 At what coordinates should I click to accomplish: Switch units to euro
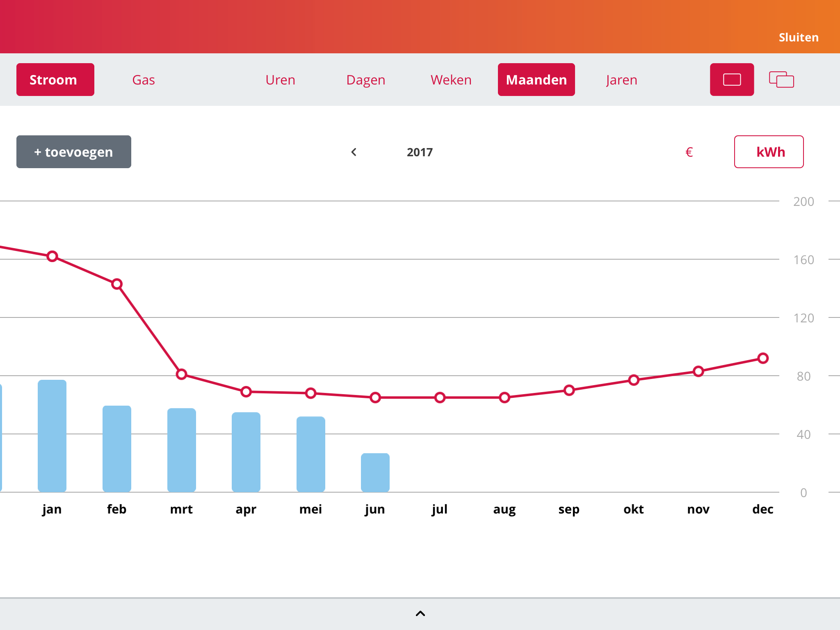(x=689, y=152)
